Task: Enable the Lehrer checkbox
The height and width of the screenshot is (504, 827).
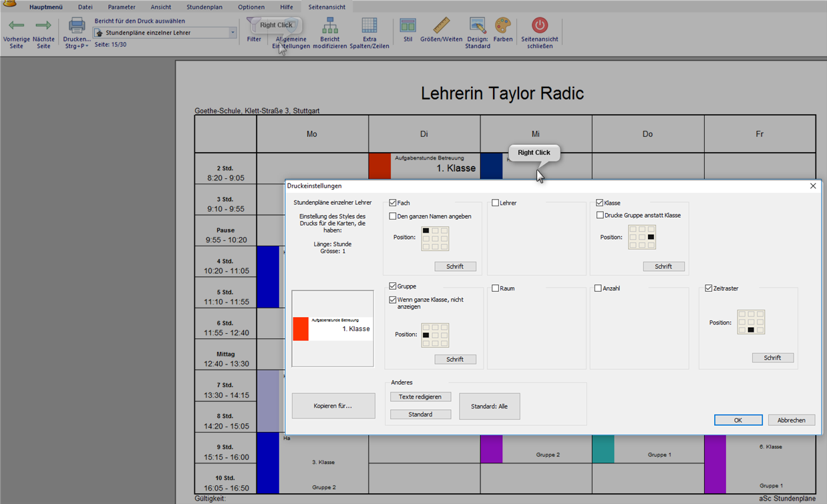Action: 496,203
